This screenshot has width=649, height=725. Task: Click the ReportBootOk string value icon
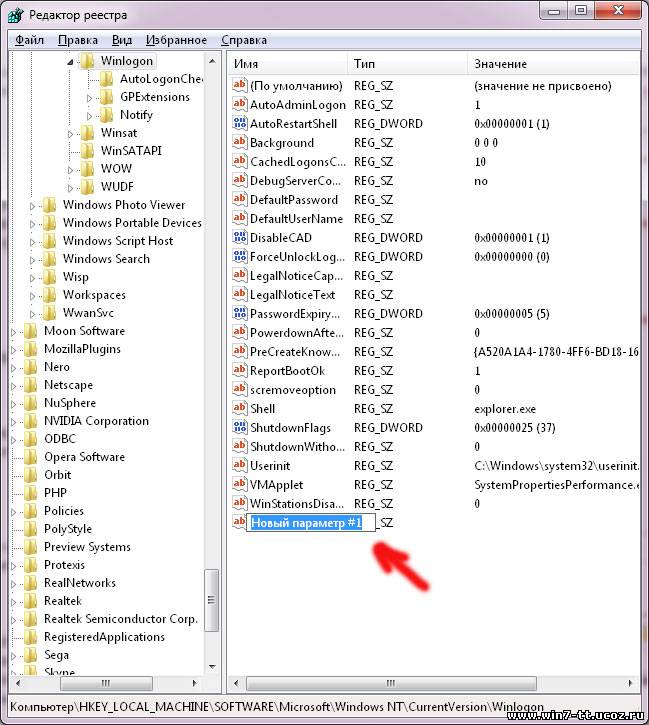pos(239,370)
